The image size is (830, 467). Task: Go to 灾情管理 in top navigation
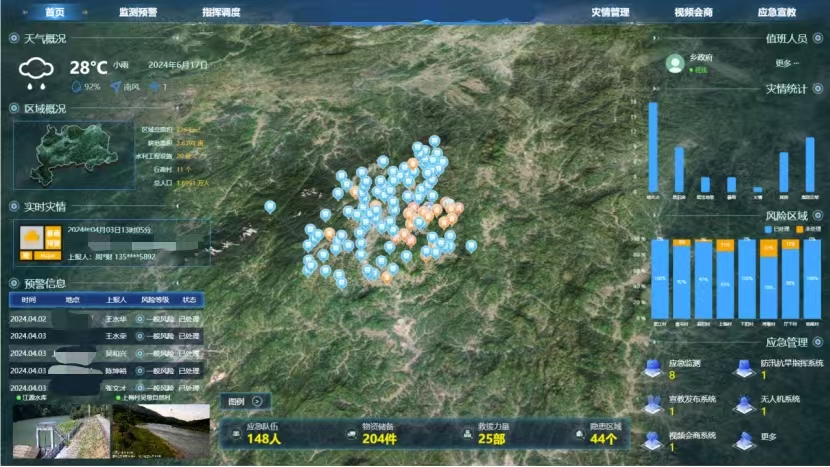609,12
